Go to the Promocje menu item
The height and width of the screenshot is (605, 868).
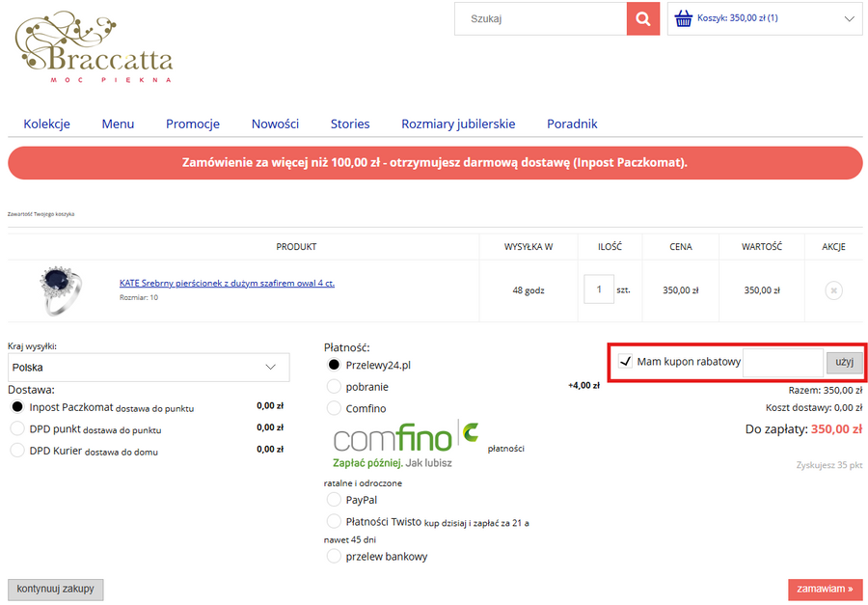(x=193, y=124)
